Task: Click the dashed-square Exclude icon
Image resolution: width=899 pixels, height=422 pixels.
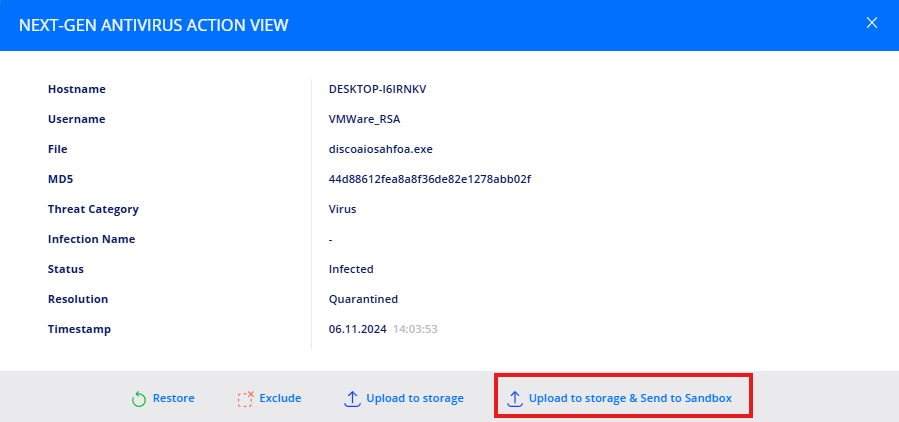Action: click(245, 399)
